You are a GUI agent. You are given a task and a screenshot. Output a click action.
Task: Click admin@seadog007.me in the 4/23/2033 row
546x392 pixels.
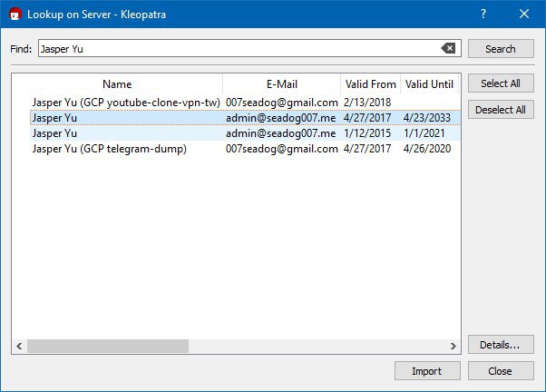(280, 118)
